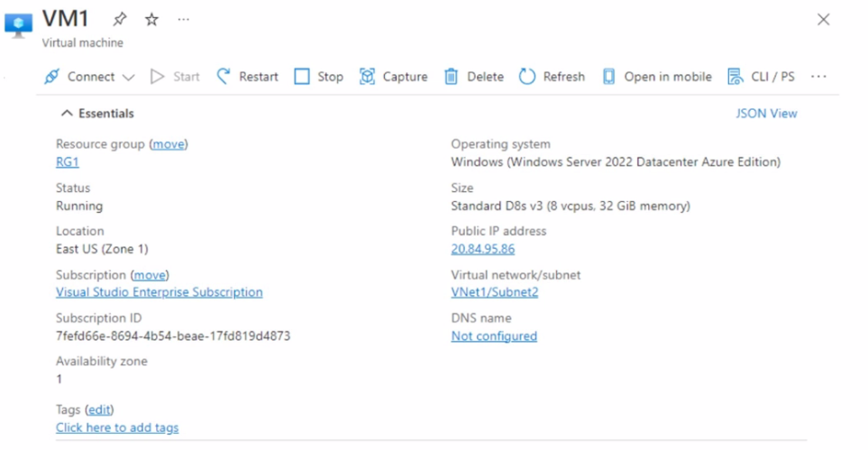This screenshot has height=450, width=868.
Task: Click the Virtual machine subtitle
Action: 83,42
